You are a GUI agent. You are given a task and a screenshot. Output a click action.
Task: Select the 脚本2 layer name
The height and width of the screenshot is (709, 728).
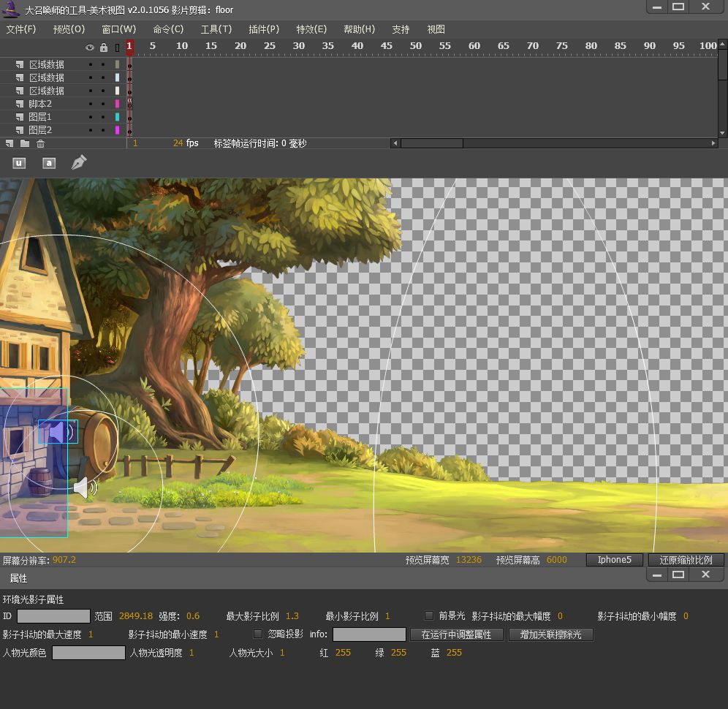click(x=40, y=104)
